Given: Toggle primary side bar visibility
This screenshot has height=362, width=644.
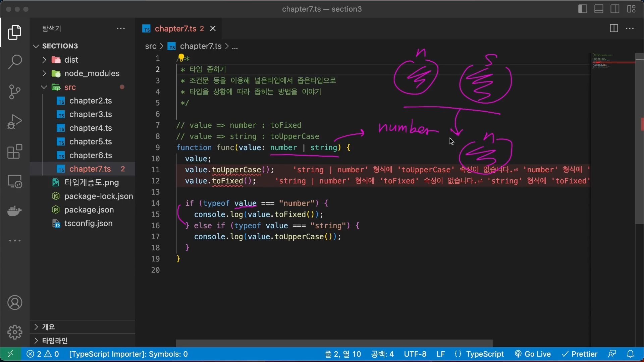Looking at the screenshot, I should [x=583, y=9].
